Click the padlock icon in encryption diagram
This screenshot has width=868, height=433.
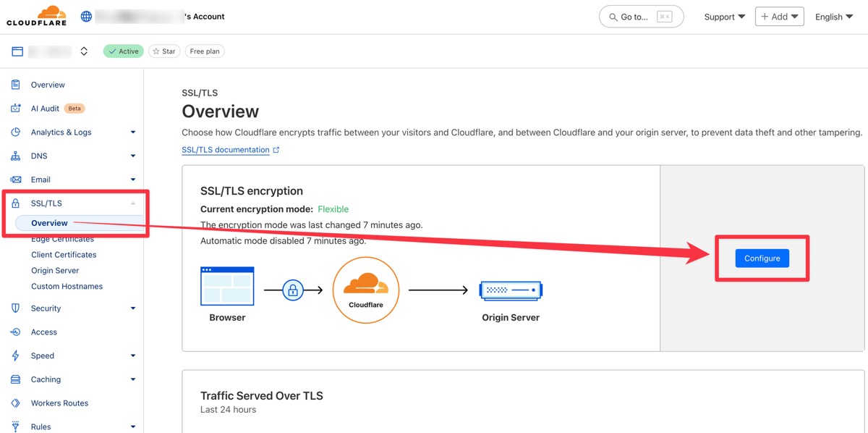(x=292, y=290)
